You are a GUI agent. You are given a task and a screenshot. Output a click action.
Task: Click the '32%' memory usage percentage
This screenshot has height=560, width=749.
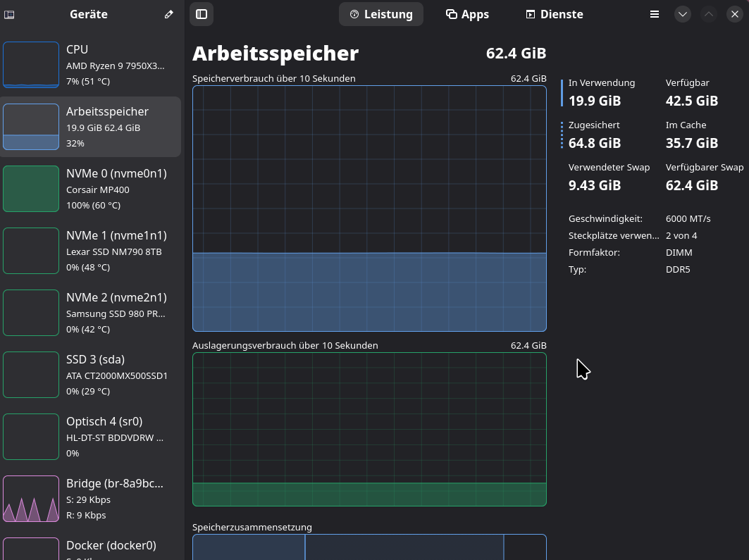click(x=75, y=143)
